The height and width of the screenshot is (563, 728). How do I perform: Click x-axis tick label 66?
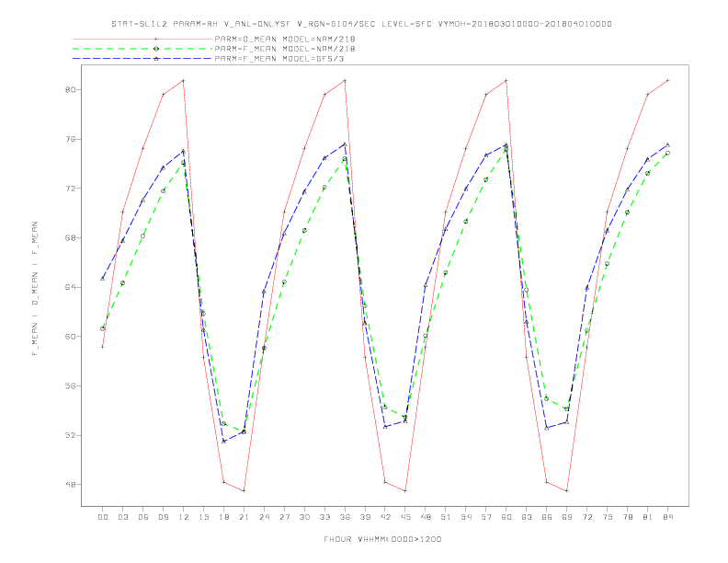click(x=547, y=517)
